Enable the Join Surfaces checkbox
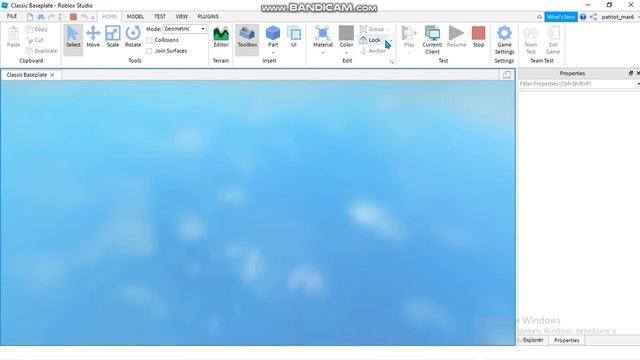The image size is (640, 360). (x=149, y=51)
